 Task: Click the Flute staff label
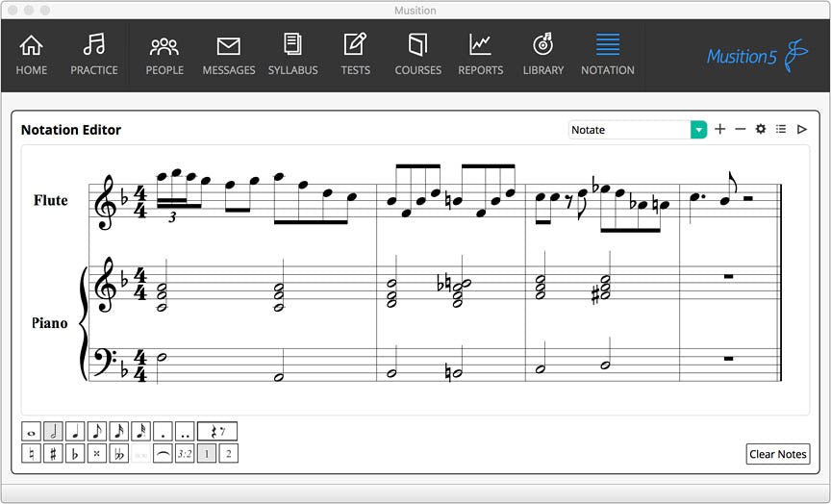(x=50, y=200)
